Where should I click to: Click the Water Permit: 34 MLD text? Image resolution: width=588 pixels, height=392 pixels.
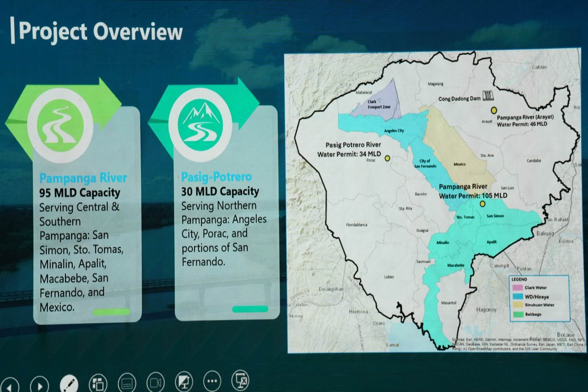[x=349, y=154]
